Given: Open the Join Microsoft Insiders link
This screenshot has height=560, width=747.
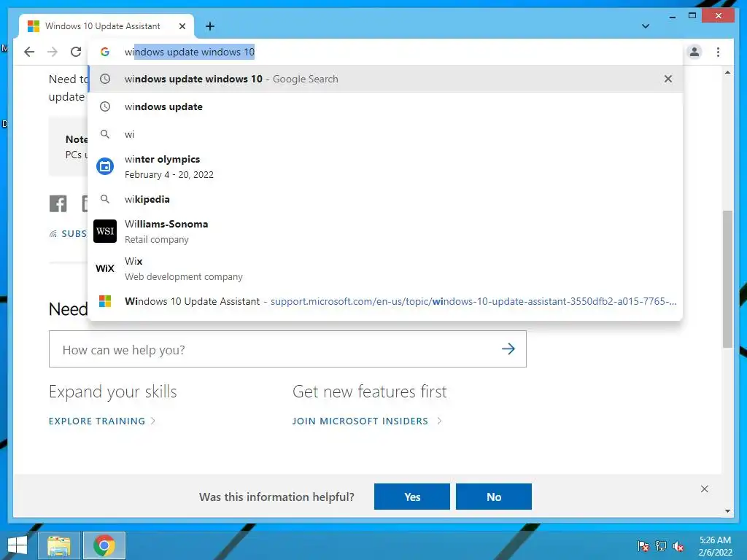Looking at the screenshot, I should click(x=367, y=421).
